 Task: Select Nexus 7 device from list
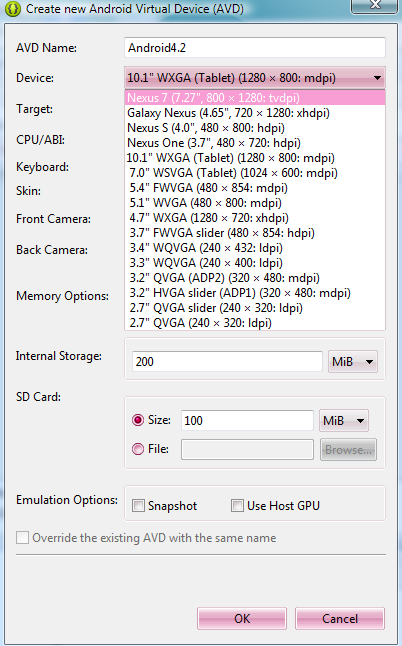[255, 98]
